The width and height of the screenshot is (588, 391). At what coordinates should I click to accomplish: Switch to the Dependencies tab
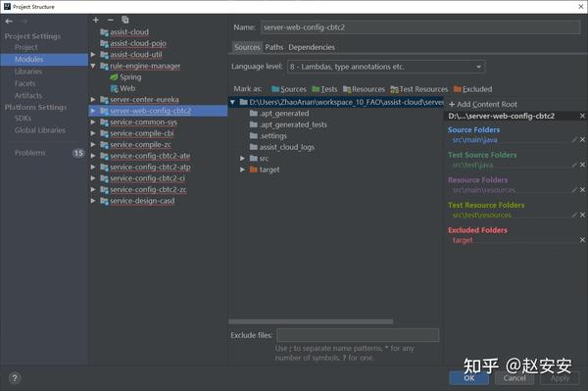tap(312, 47)
